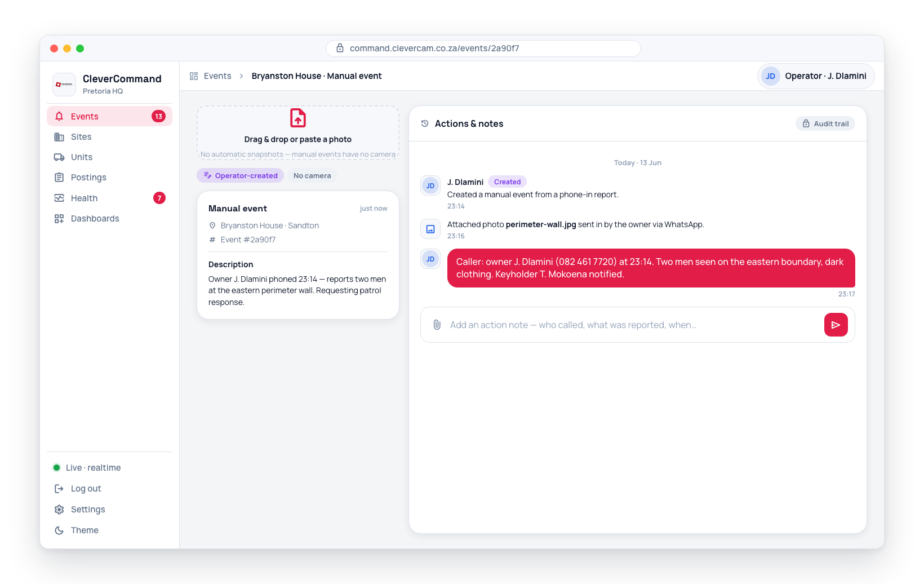Click the Pretoria HQ label
The width and height of the screenshot is (924, 584).
[103, 91]
